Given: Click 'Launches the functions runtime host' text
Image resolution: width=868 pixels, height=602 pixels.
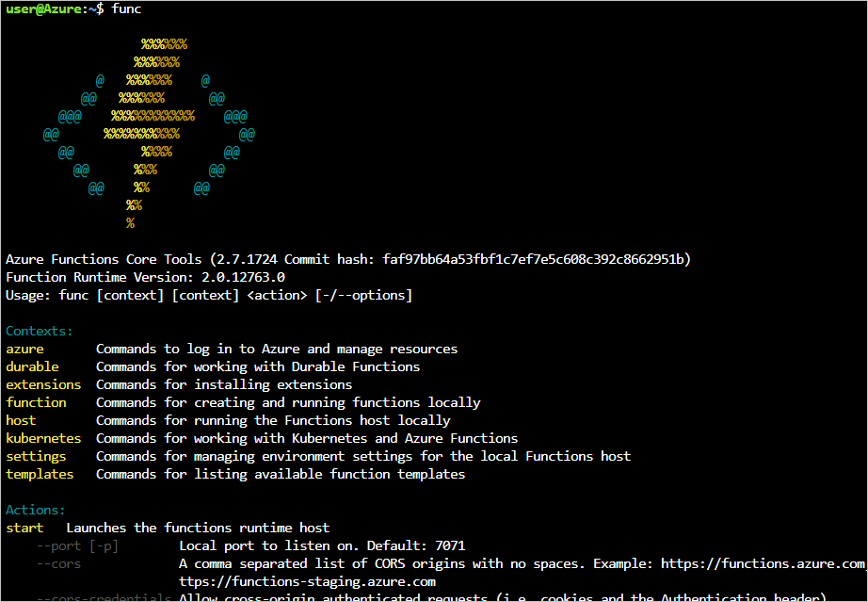Looking at the screenshot, I should [198, 528].
